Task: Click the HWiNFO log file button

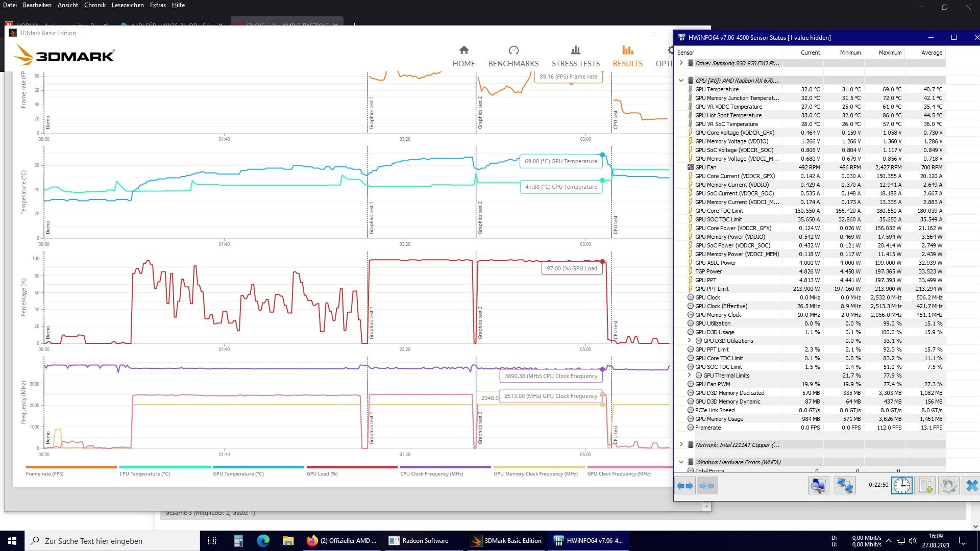Action: click(925, 486)
